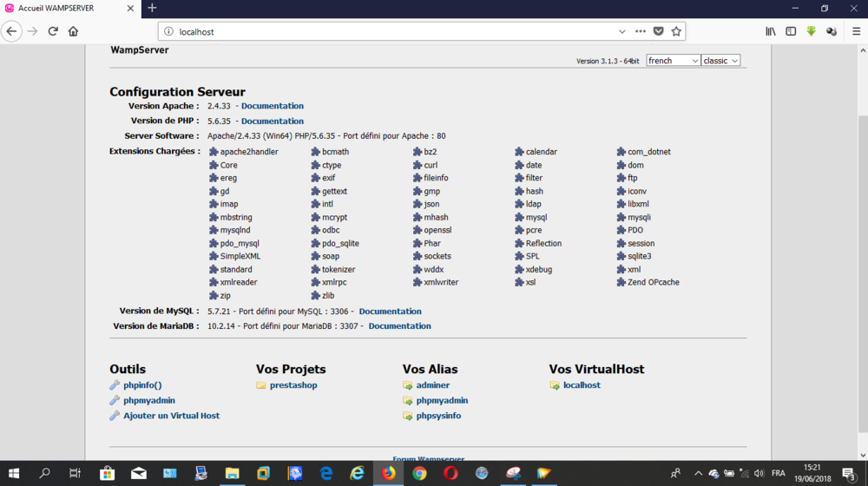Reload the localhost page
868x486 pixels.
53,31
